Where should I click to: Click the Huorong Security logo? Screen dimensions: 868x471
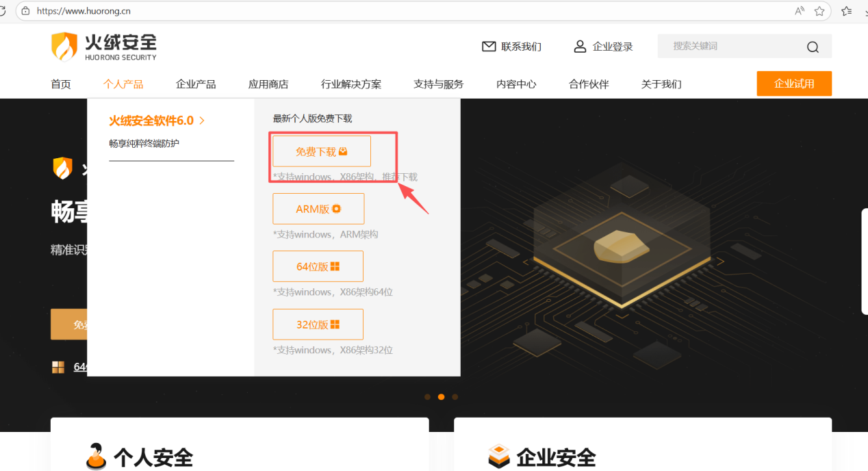[103, 47]
